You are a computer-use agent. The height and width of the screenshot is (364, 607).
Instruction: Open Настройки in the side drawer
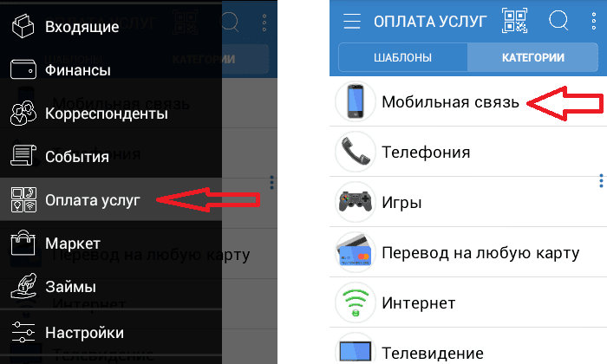[111, 333]
